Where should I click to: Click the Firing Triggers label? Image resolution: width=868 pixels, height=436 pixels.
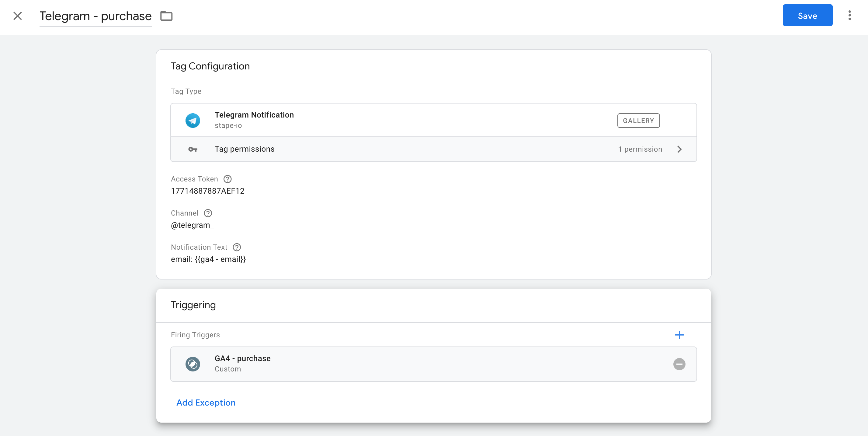pyautogui.click(x=195, y=335)
